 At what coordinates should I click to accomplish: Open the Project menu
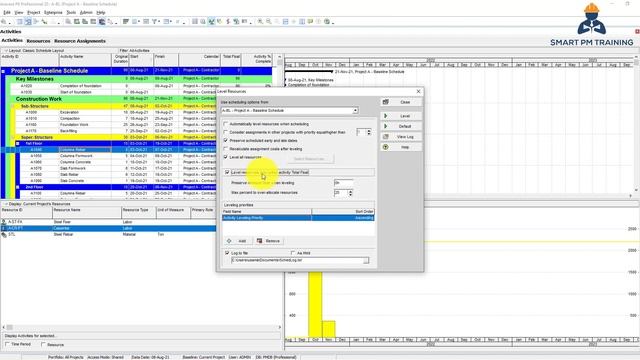34,13
